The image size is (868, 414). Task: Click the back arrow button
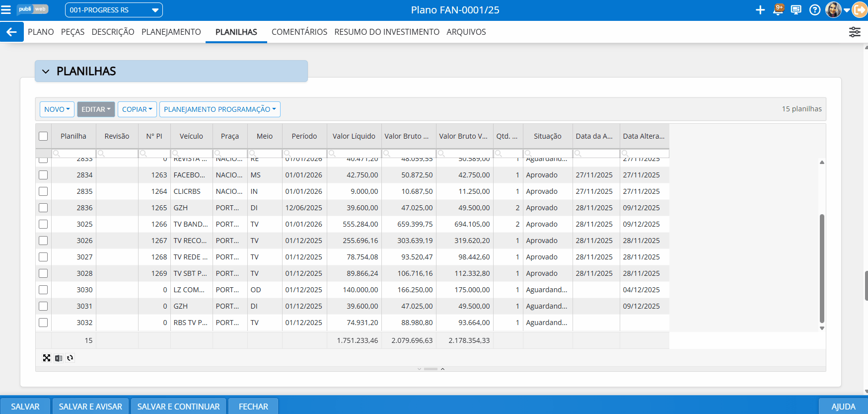(11, 32)
